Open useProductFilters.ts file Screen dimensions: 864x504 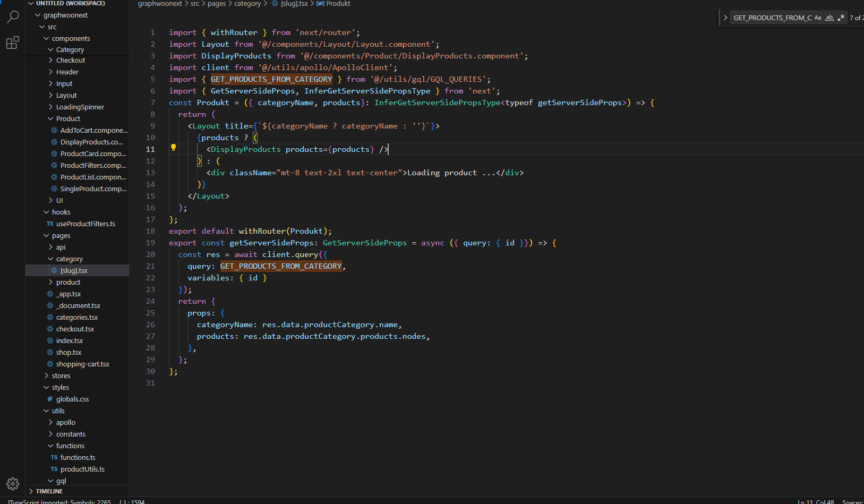click(85, 224)
